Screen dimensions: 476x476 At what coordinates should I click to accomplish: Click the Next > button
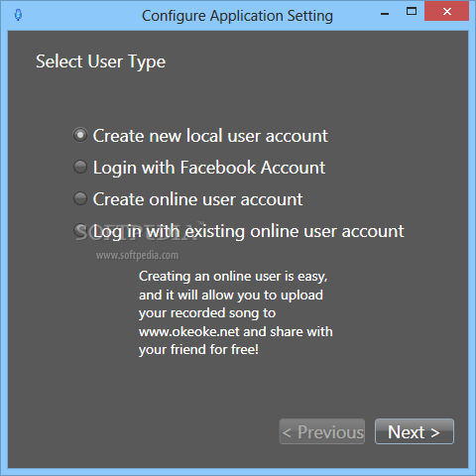coord(415,431)
